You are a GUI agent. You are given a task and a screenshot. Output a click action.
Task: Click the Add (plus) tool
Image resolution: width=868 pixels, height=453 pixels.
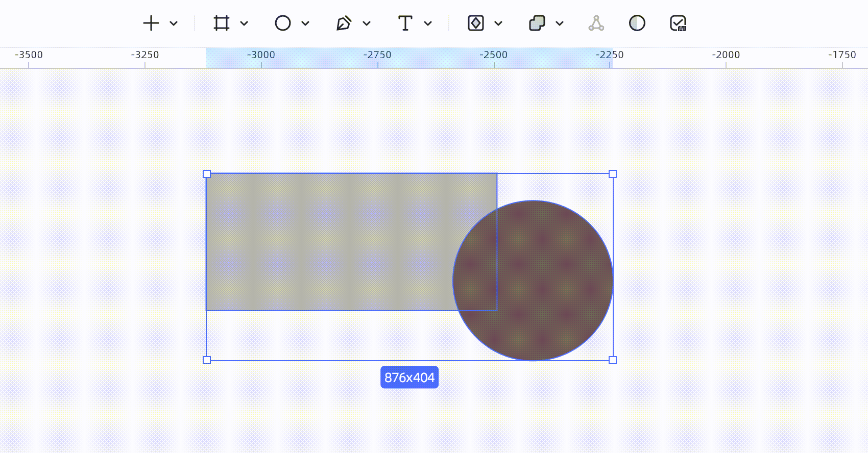click(151, 23)
